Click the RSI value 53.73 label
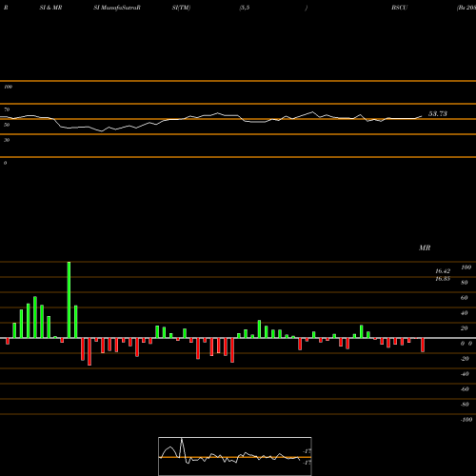 pos(438,114)
